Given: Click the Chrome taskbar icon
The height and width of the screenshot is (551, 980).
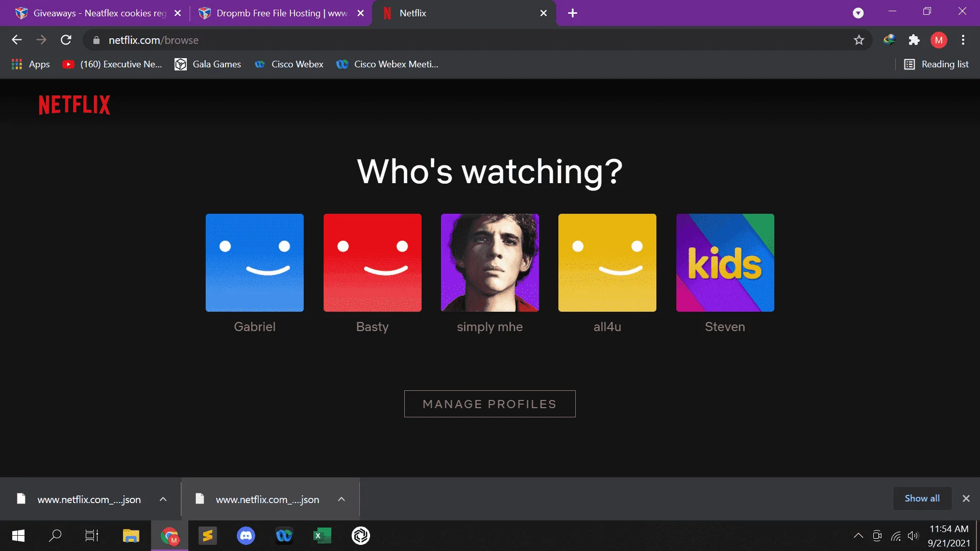Looking at the screenshot, I should [169, 536].
